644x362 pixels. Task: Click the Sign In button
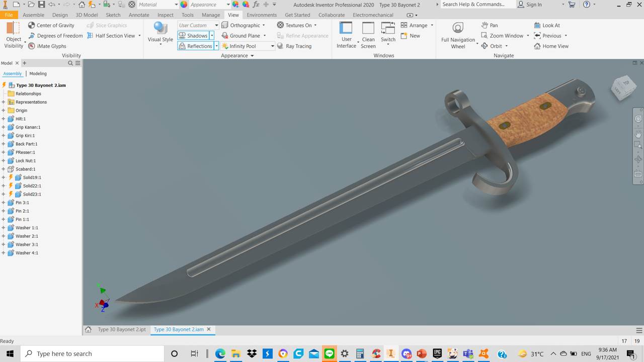530,5
